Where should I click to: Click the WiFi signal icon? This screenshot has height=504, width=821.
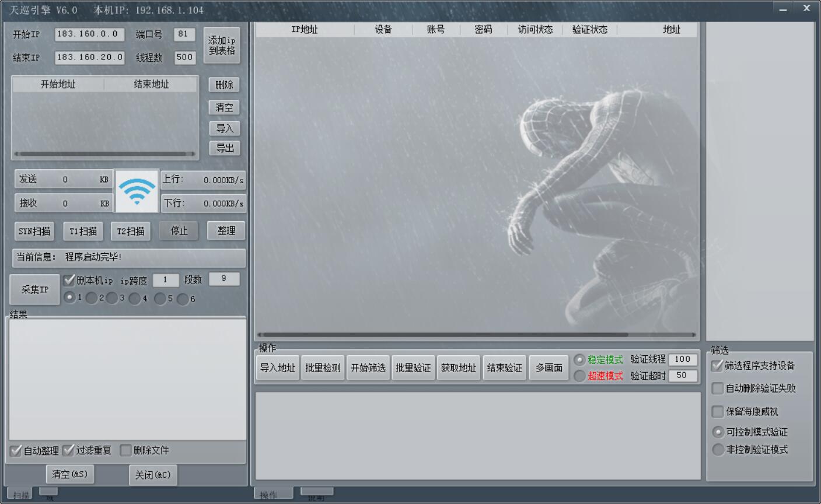(137, 191)
